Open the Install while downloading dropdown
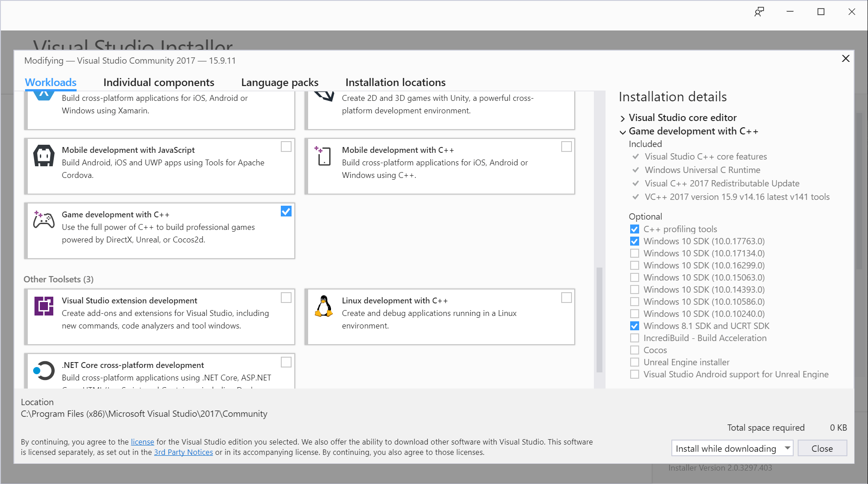This screenshot has height=484, width=868. pyautogui.click(x=787, y=448)
